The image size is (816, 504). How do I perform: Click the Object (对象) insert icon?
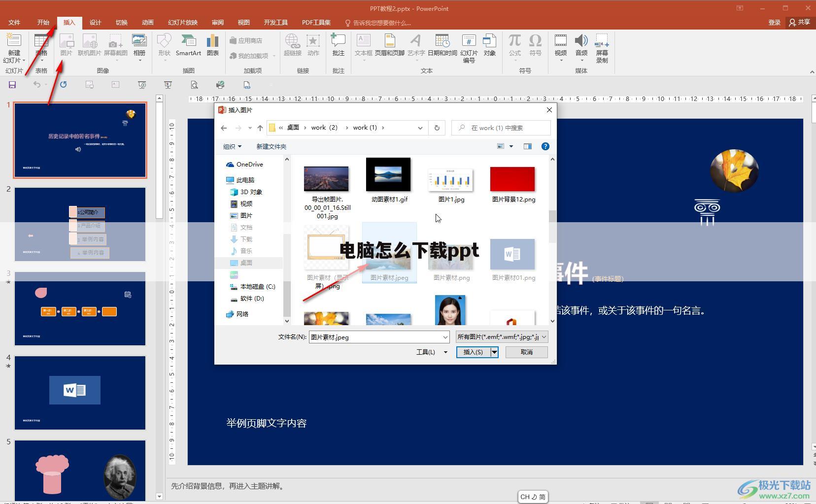pos(489,45)
